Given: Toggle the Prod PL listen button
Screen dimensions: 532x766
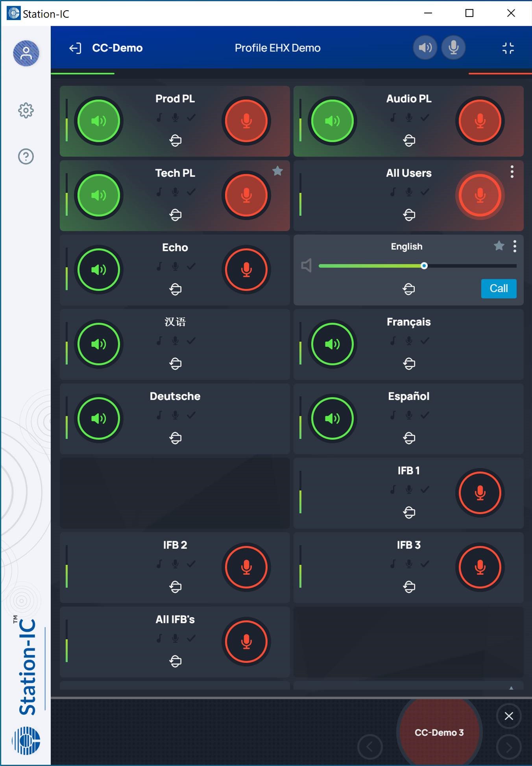Looking at the screenshot, I should (x=99, y=121).
